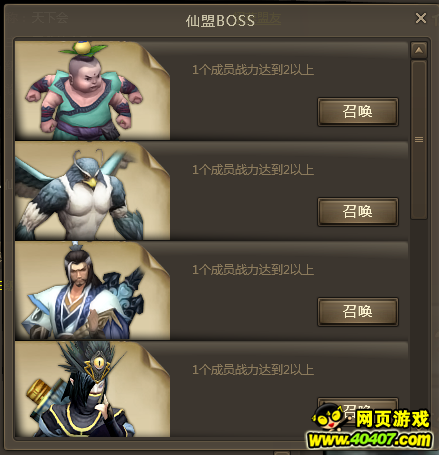The width and height of the screenshot is (439, 455).
Task: Close the 仙盟BOSS window
Action: point(421,18)
